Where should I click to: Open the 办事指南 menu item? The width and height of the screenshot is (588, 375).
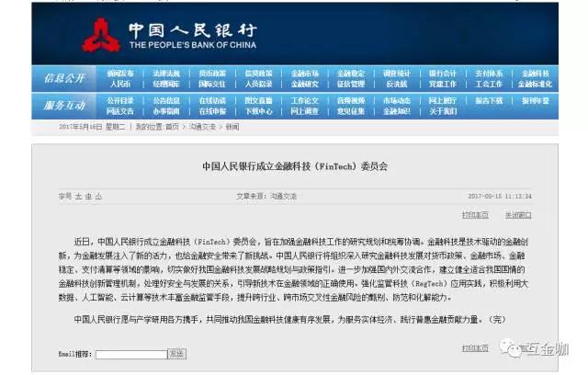pyautogui.click(x=166, y=111)
